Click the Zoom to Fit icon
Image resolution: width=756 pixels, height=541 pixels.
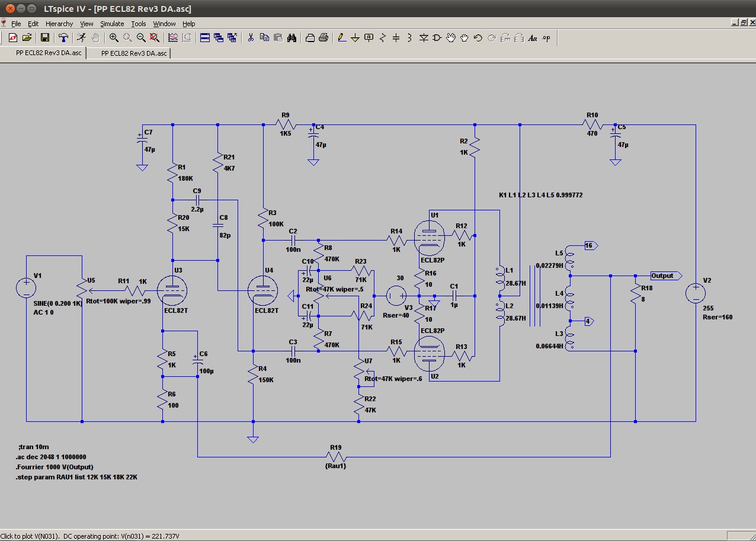tap(155, 38)
